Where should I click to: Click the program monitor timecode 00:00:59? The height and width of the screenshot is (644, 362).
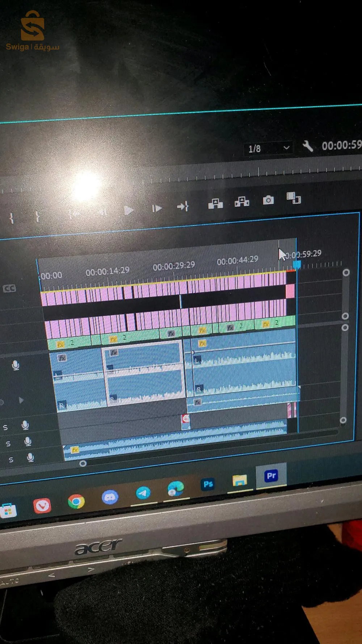tap(342, 145)
